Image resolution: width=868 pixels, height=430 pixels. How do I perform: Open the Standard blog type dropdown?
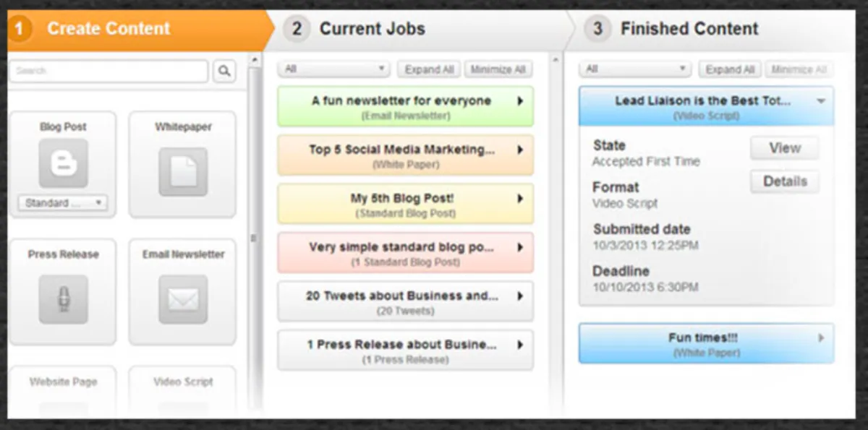[63, 203]
